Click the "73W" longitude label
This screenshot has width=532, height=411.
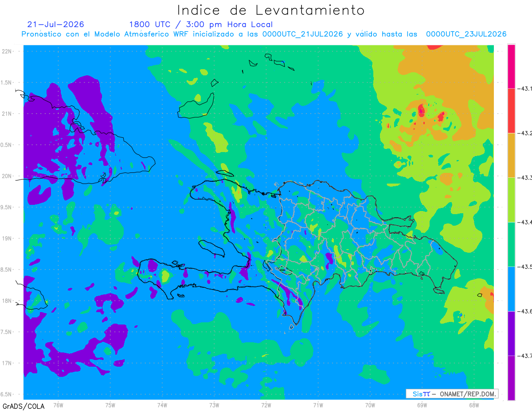click(x=214, y=405)
